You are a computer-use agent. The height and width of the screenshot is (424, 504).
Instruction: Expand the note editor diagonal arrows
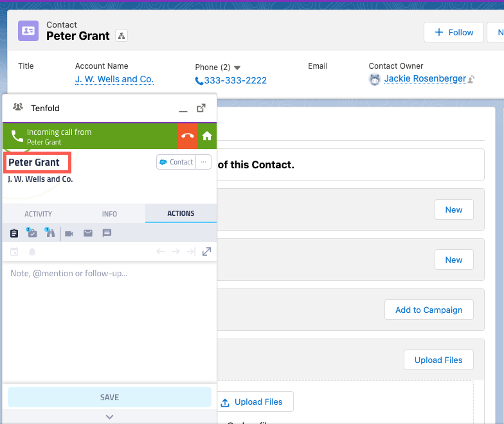pyautogui.click(x=206, y=252)
